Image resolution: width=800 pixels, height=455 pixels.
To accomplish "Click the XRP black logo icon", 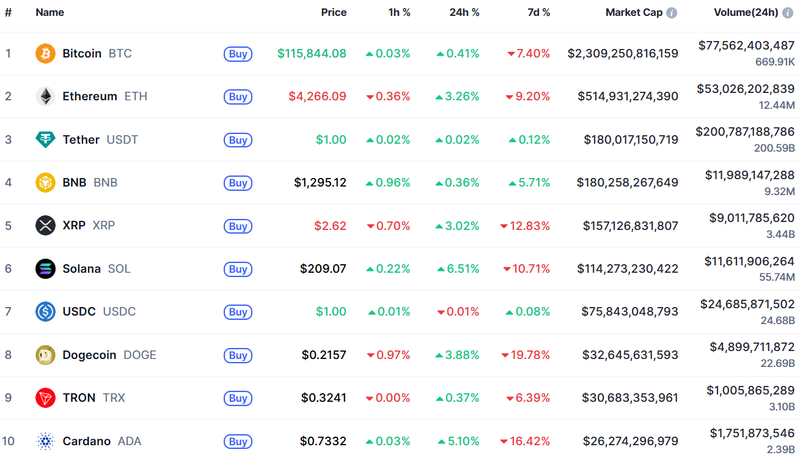I will tap(45, 225).
